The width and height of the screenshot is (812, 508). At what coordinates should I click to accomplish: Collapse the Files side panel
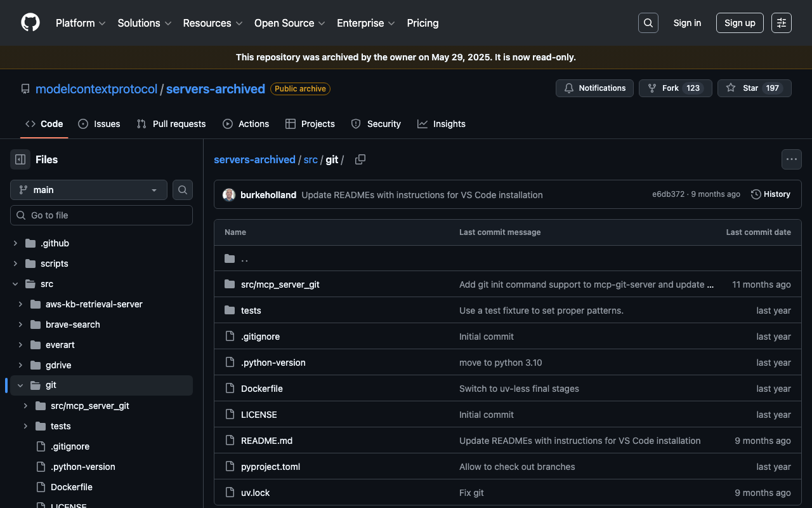[x=20, y=159]
